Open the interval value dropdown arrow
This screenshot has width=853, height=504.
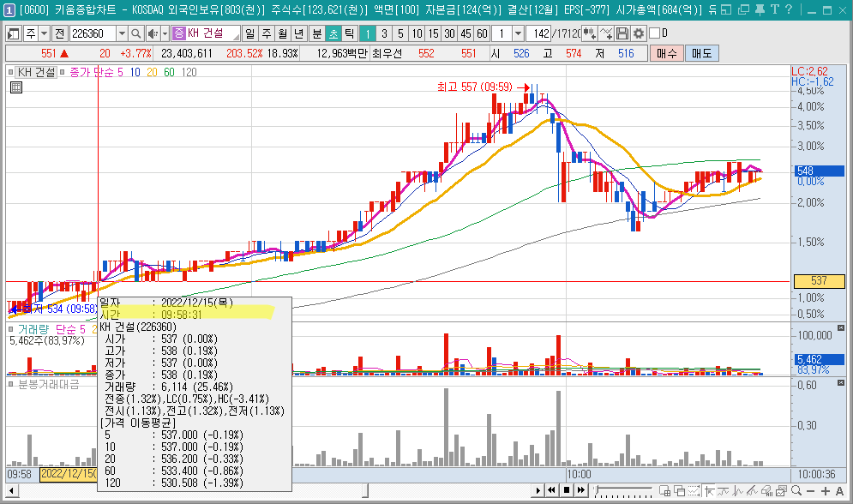pos(518,33)
